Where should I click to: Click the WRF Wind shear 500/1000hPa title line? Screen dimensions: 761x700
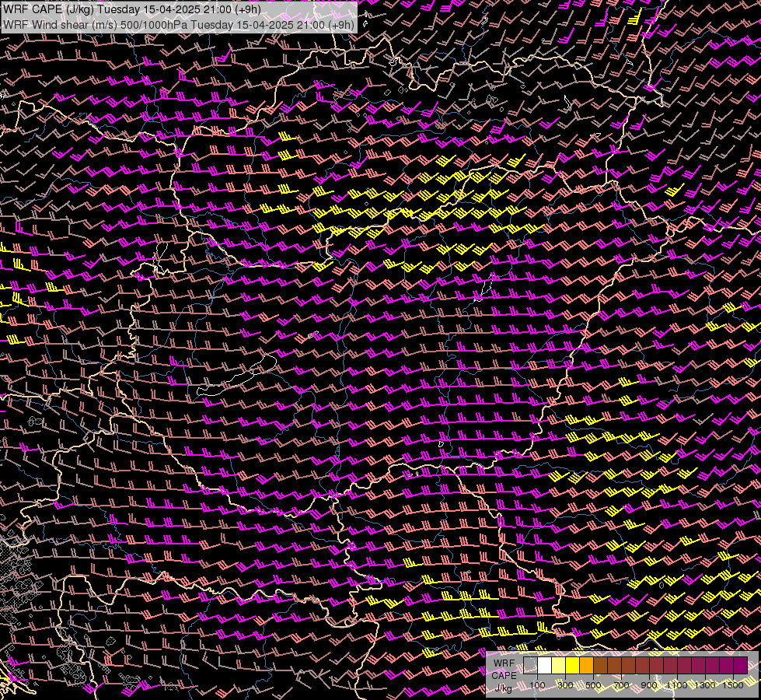[179, 24]
